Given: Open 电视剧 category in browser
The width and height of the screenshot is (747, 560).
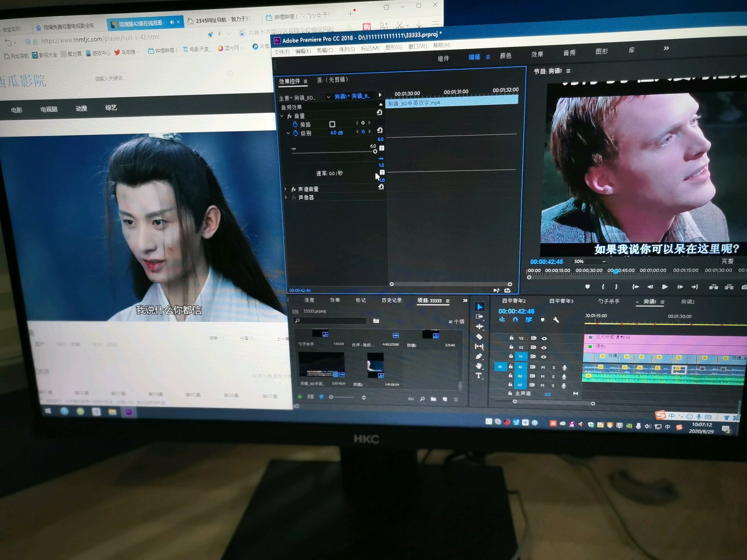Looking at the screenshot, I should (49, 109).
